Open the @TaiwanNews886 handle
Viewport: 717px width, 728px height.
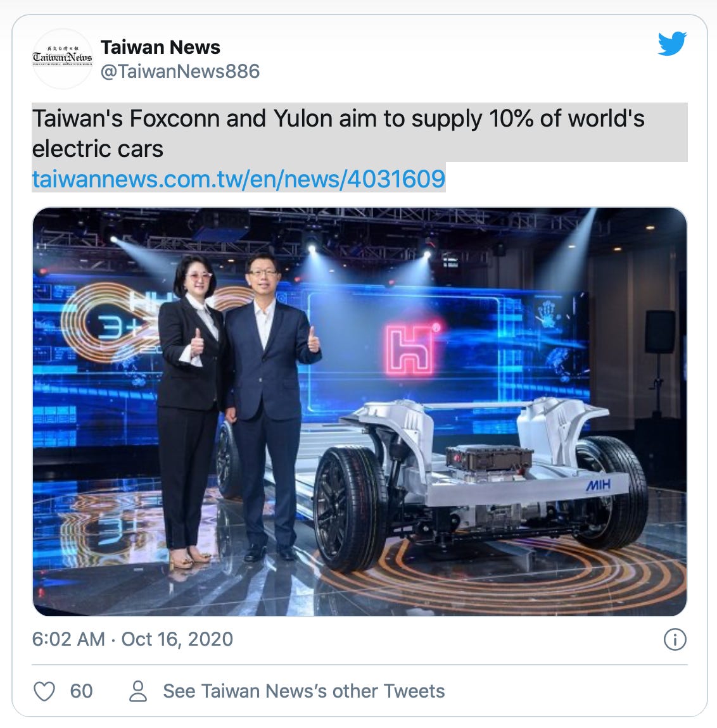tap(180, 72)
